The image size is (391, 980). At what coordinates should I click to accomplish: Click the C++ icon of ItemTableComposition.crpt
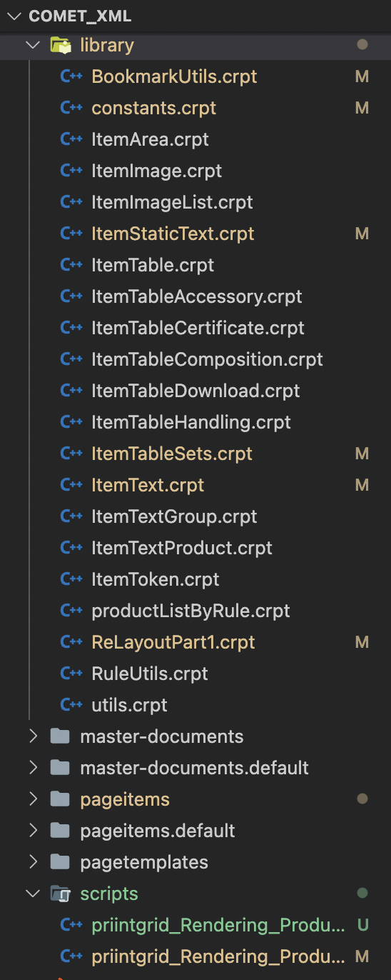click(x=71, y=359)
